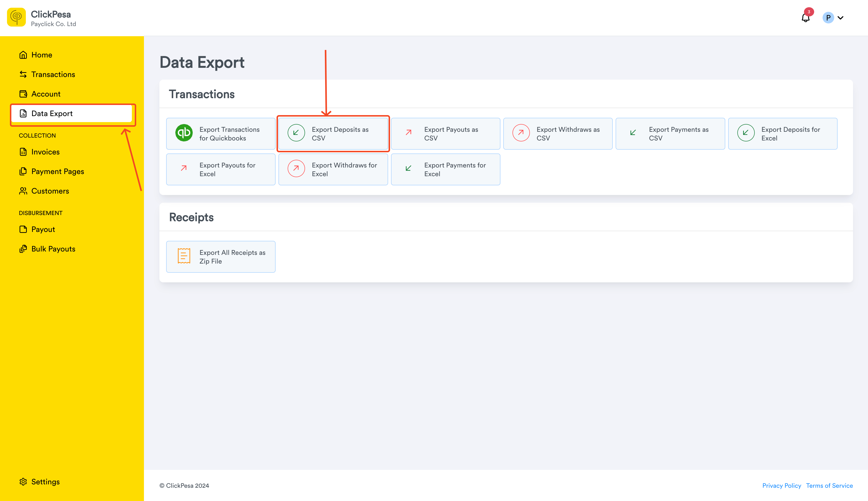Click Export Payments as CSV arrow icon
Viewport: 868px width, 501px height.
coord(633,132)
